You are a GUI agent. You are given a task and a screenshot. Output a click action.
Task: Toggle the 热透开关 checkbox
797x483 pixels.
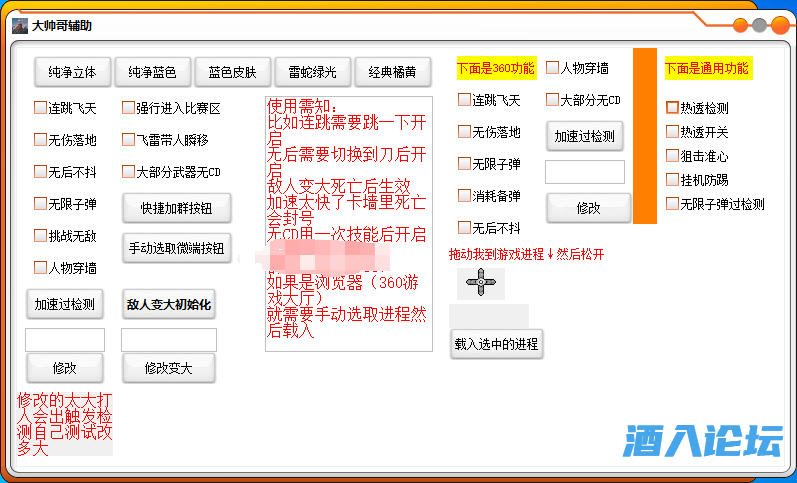click(x=672, y=132)
